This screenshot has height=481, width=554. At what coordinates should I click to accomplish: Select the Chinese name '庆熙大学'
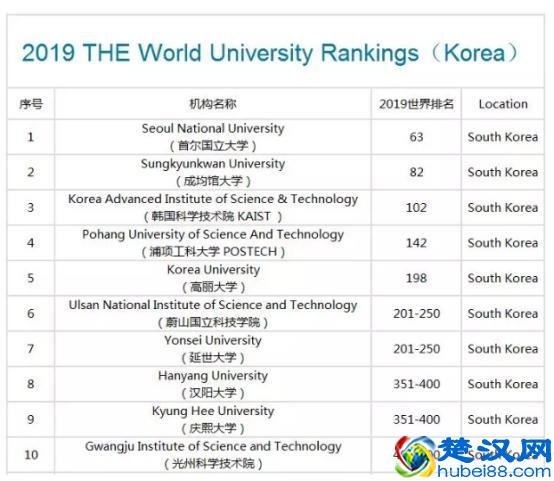(x=213, y=428)
